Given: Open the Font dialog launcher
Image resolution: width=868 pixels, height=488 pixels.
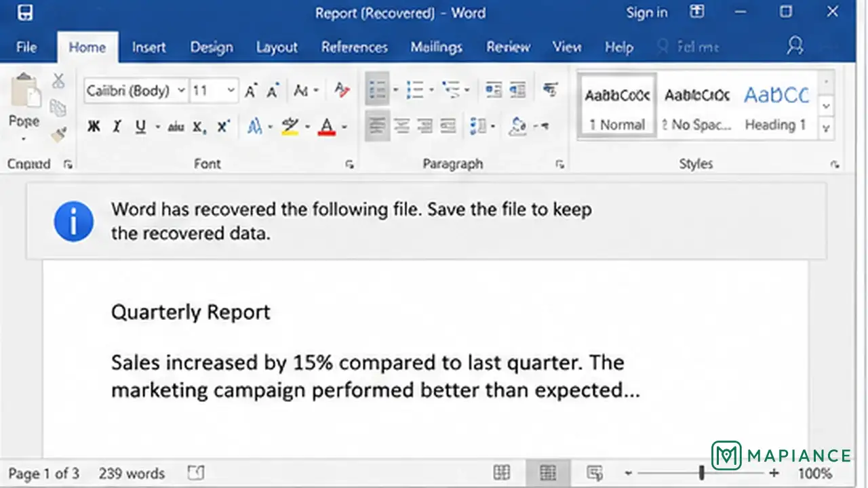Looking at the screenshot, I should (x=349, y=164).
